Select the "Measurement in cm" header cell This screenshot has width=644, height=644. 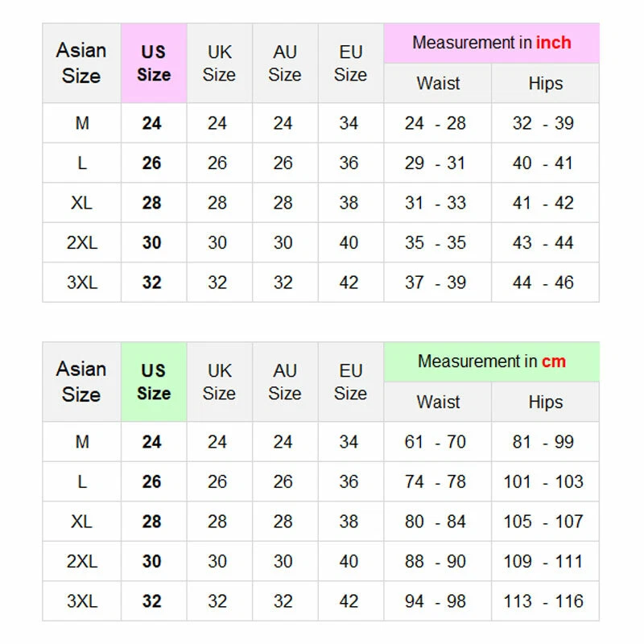pyautogui.click(x=491, y=361)
